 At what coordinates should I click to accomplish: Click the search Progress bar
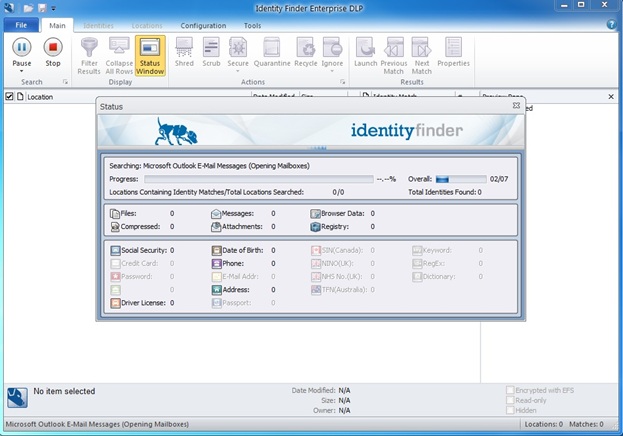point(259,179)
